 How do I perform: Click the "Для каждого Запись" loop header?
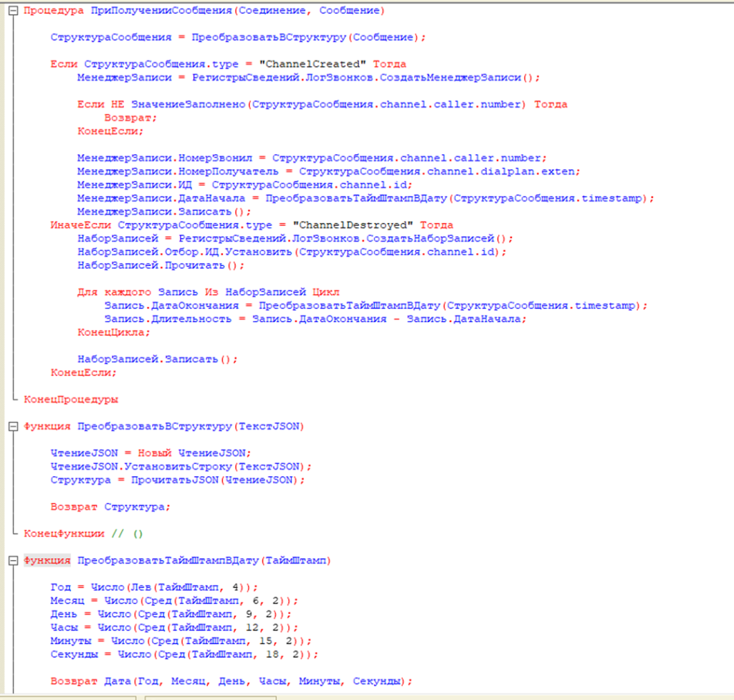click(x=208, y=292)
